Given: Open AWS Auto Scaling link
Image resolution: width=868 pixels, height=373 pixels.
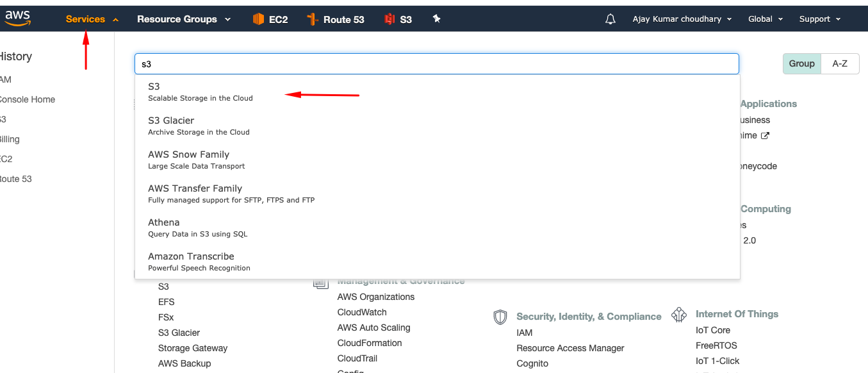Looking at the screenshot, I should click(x=373, y=327).
